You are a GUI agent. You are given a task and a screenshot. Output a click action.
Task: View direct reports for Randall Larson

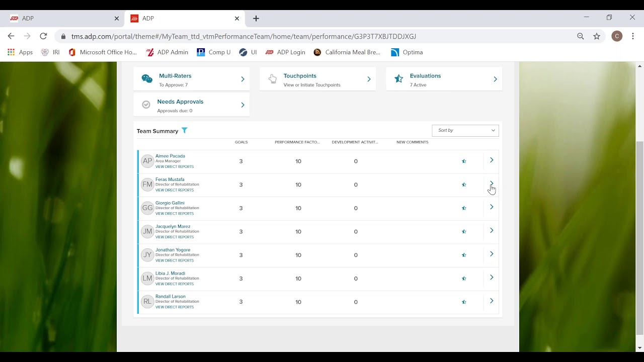click(175, 307)
